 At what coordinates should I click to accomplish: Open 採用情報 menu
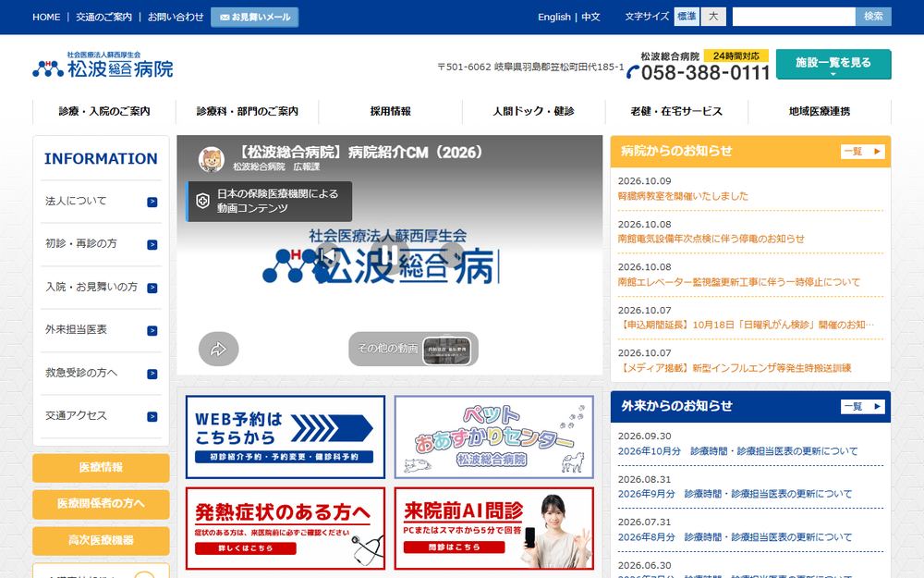(391, 112)
